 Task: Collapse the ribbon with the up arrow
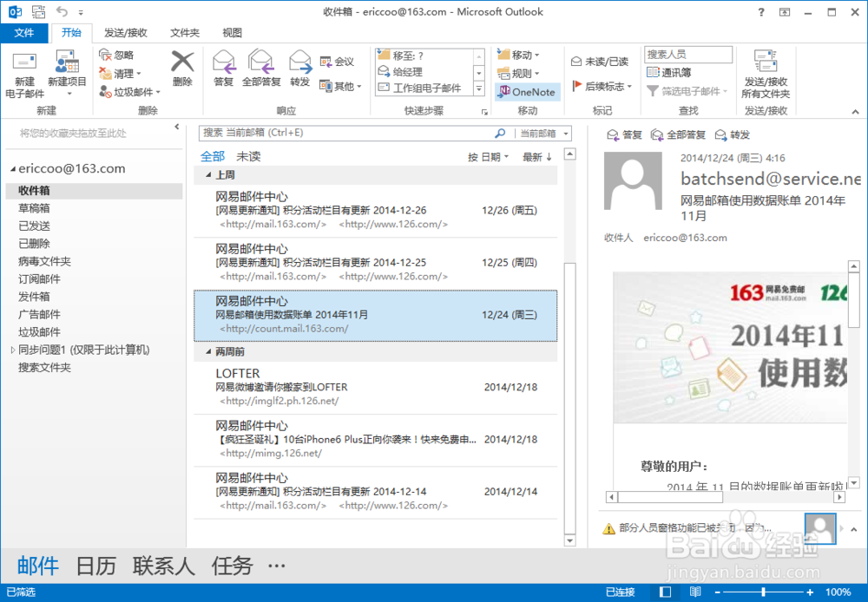[855, 112]
